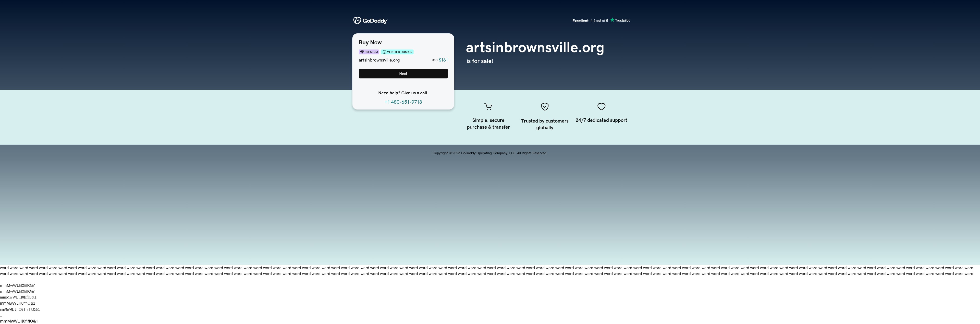Open the Trustpilot rating link
Screen dimensions: 980x324
pyautogui.click(x=601, y=21)
